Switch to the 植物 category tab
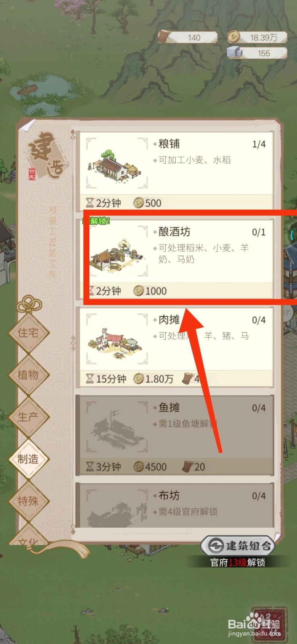The height and width of the screenshot is (644, 297). tap(28, 375)
